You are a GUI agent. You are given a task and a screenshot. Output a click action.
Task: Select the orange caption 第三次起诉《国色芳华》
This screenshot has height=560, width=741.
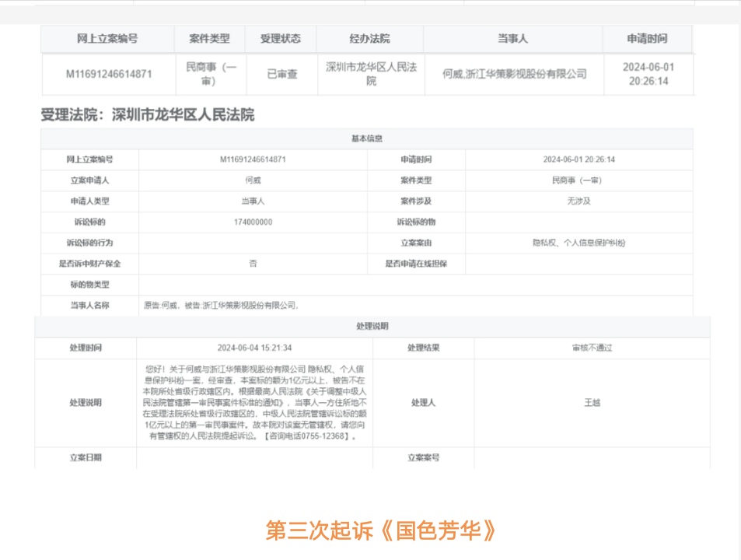pos(380,530)
